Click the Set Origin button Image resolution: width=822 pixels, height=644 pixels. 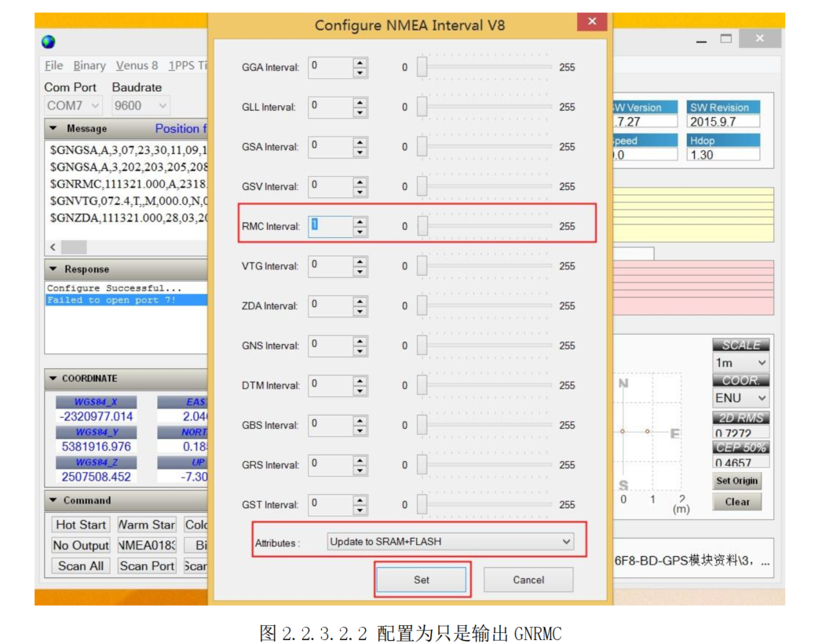(x=737, y=481)
